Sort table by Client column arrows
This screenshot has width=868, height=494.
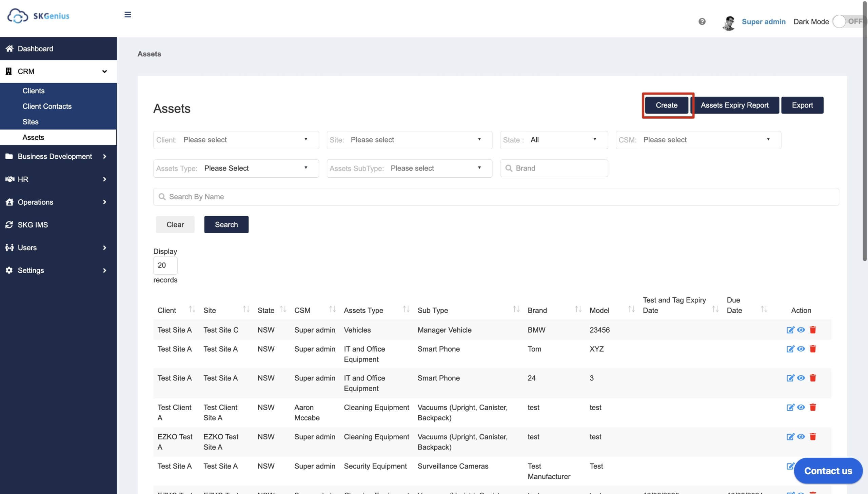click(192, 309)
